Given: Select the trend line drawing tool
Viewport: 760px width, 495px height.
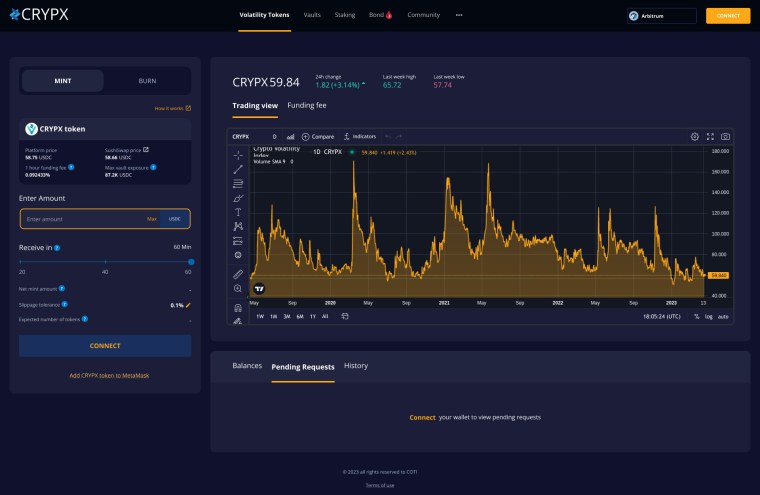Looking at the screenshot, I should point(238,170).
